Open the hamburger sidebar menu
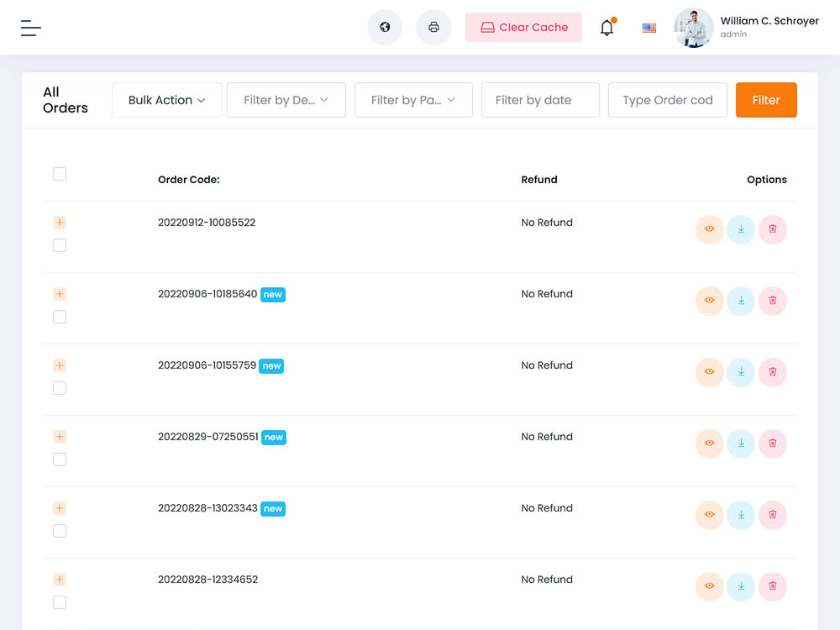Viewport: 840px width, 630px height. (x=30, y=27)
